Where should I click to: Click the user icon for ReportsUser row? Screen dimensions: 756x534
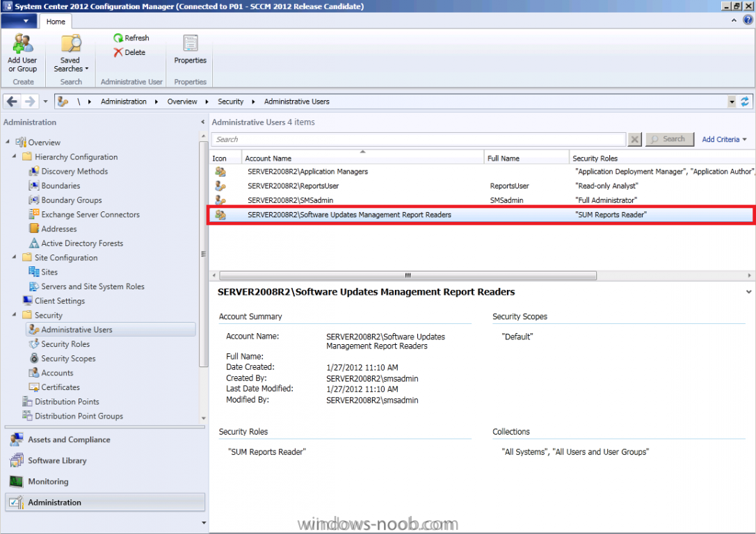pyautogui.click(x=220, y=186)
